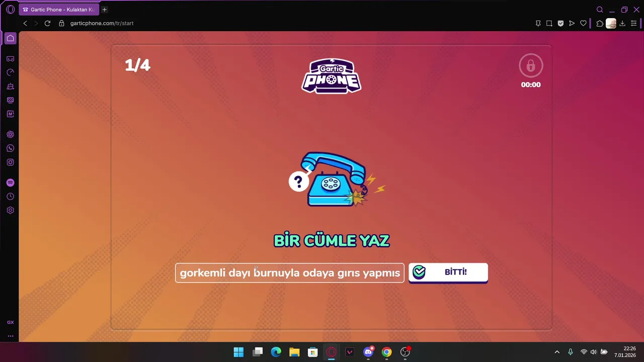This screenshot has height=362, width=644.
Task: Open browsing history clock icon
Action: click(10, 197)
